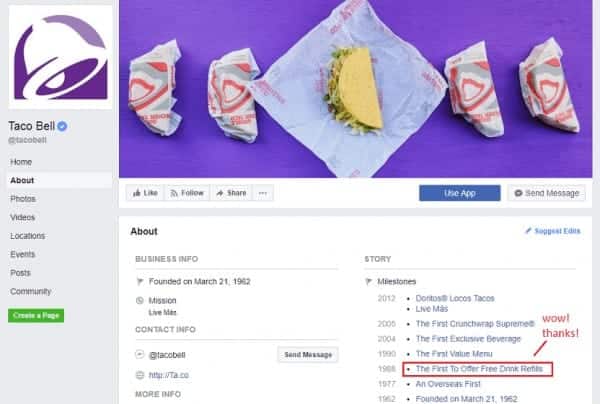This screenshot has height=404, width=600.
Task: Click Send Message next to @tacobell
Action: tap(308, 355)
